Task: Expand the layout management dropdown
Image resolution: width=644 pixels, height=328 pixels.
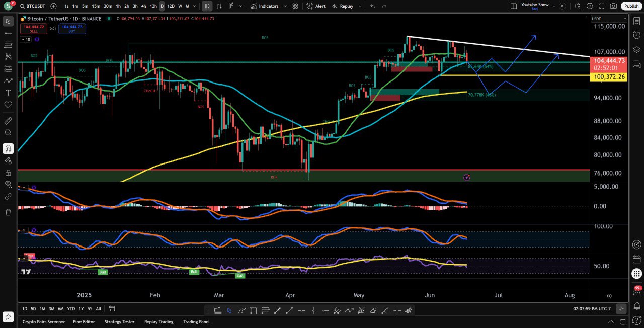Action: (554, 6)
